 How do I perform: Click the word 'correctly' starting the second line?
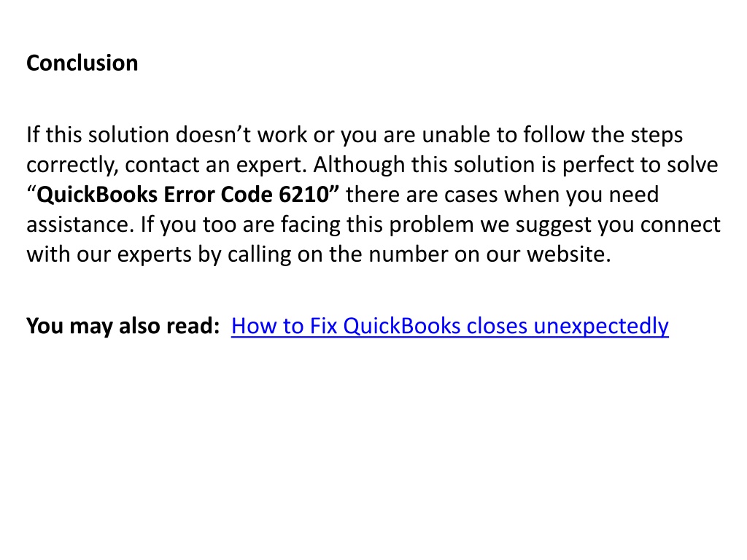(71, 166)
